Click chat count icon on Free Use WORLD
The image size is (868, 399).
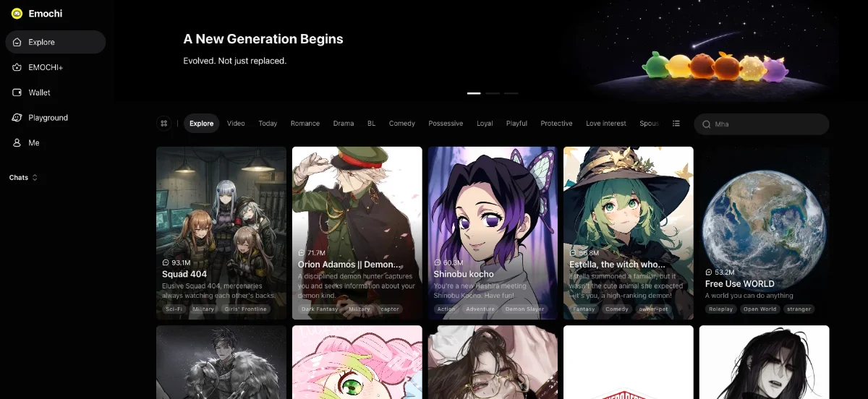(x=709, y=273)
